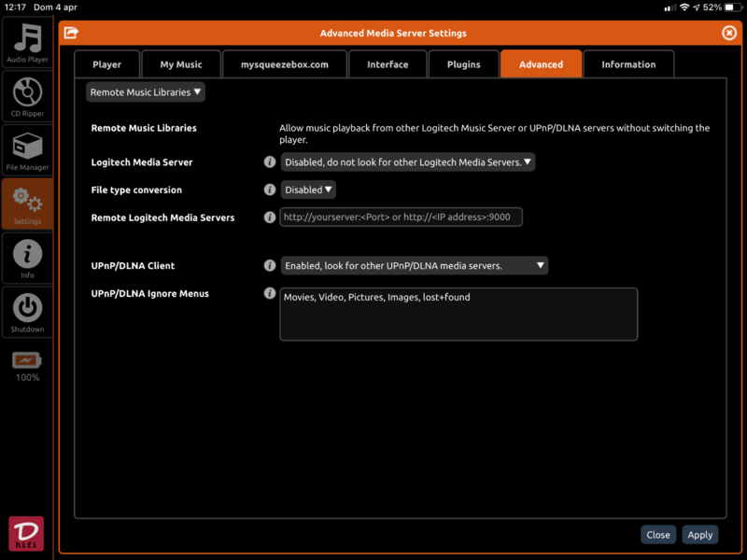This screenshot has height=560, width=747.
Task: Expand the Remote Music Libraries dropdown
Action: click(146, 92)
